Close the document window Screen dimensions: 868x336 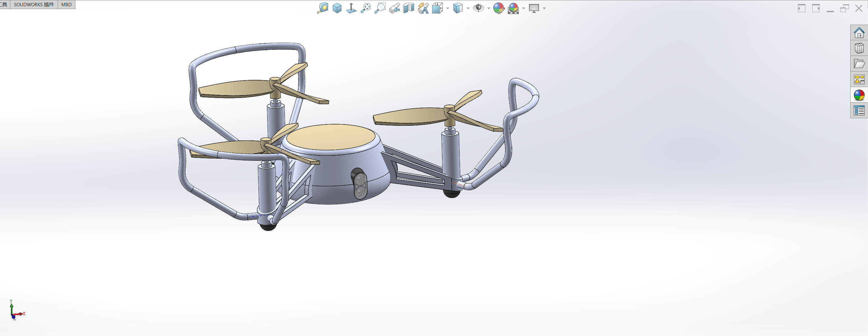859,8
